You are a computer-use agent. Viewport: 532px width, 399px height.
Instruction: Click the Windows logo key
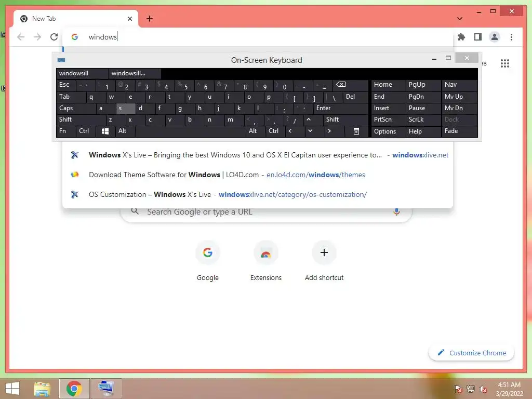105,131
